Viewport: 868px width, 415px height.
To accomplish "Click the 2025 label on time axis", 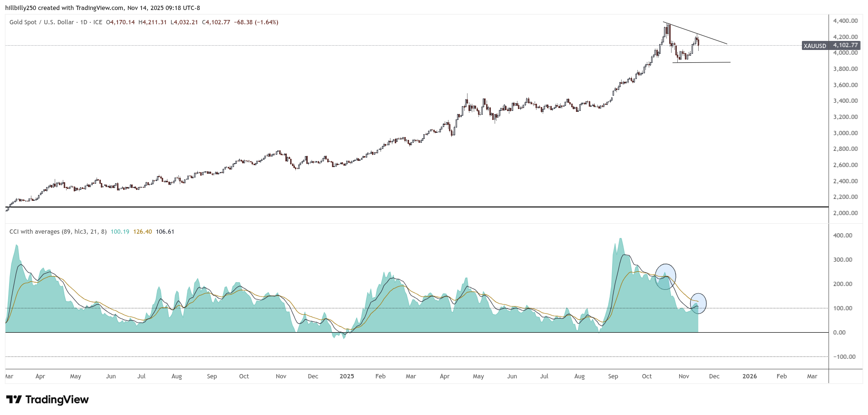I will [x=347, y=376].
